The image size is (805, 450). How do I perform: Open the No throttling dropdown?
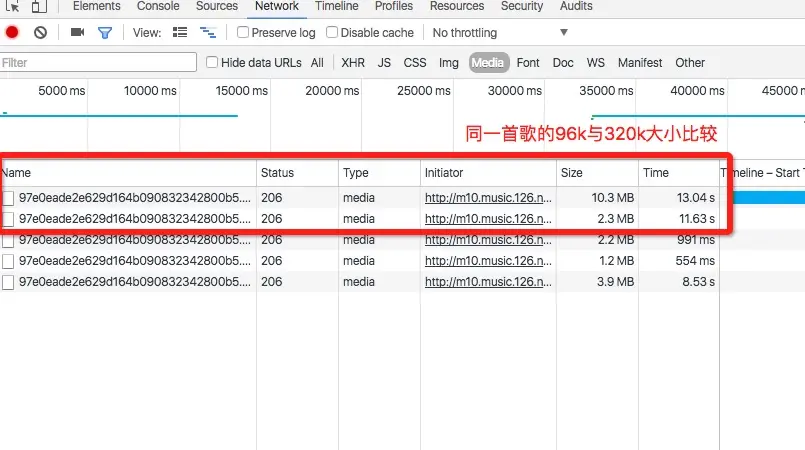coord(500,33)
